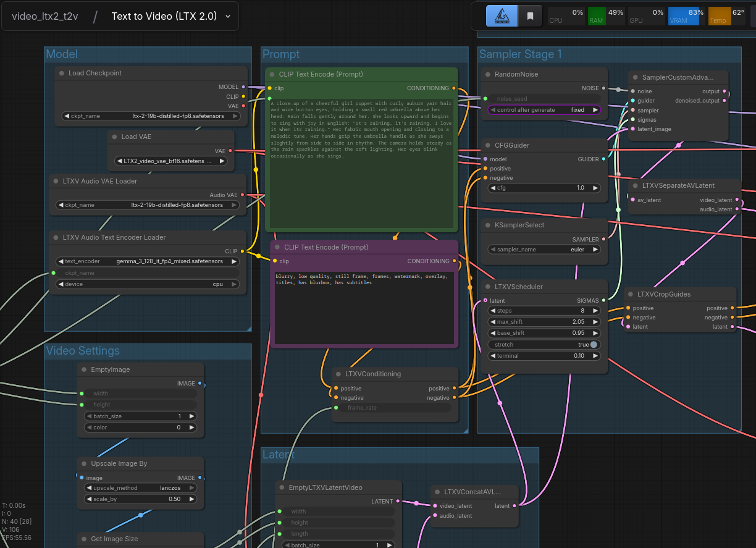Open the sampler_name euler dropdown
This screenshot has width=756, height=548.
tap(544, 250)
